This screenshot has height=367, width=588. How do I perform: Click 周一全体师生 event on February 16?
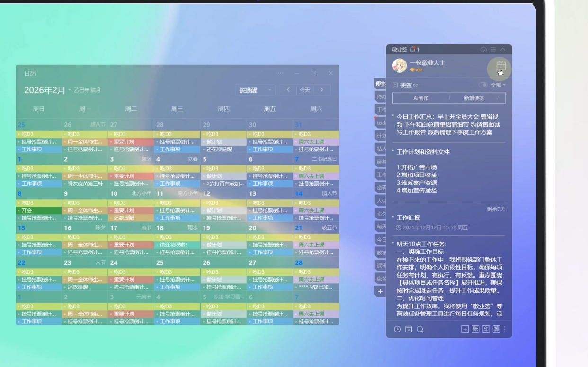[x=85, y=245]
